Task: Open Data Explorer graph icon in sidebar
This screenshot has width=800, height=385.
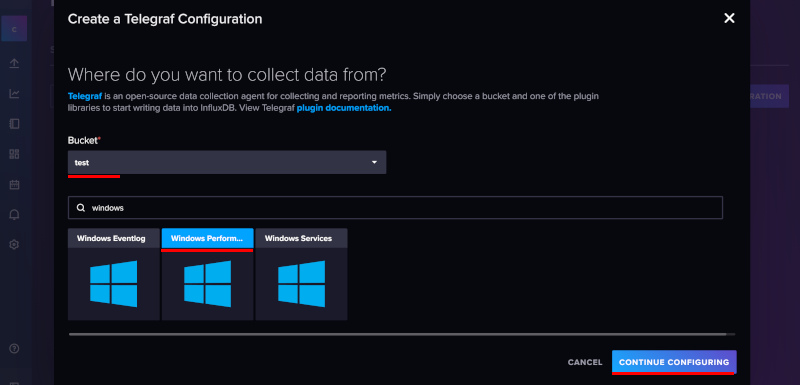Action: (x=14, y=94)
